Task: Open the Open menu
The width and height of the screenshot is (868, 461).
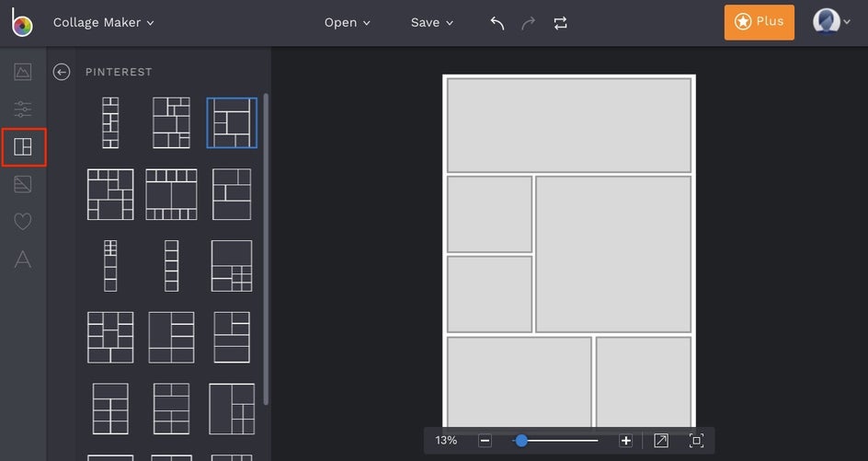Action: point(347,23)
